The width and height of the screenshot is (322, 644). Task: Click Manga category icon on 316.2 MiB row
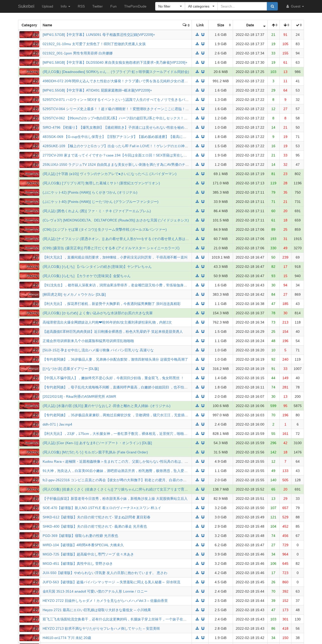click(29, 369)
